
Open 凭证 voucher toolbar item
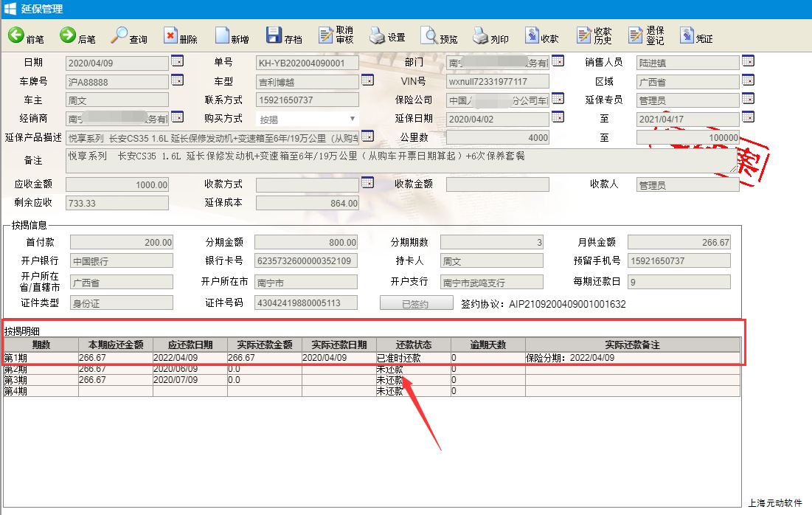[687, 35]
